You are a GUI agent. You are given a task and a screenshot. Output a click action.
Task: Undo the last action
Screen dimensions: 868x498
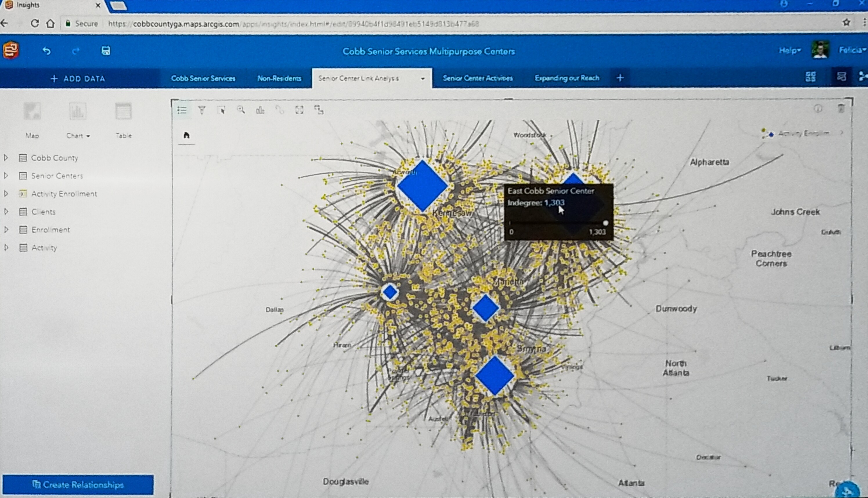(46, 51)
